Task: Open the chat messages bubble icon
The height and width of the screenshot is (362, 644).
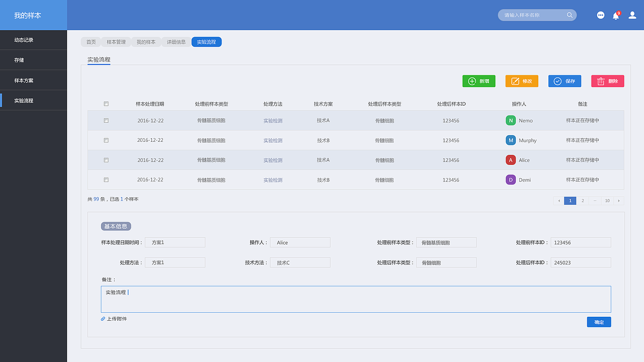Action: pyautogui.click(x=601, y=15)
